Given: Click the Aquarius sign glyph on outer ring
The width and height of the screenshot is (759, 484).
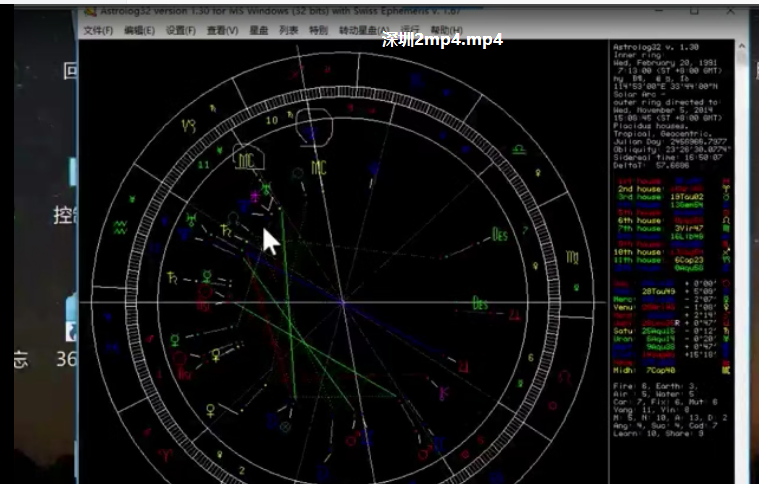Looking at the screenshot, I should (x=120, y=227).
